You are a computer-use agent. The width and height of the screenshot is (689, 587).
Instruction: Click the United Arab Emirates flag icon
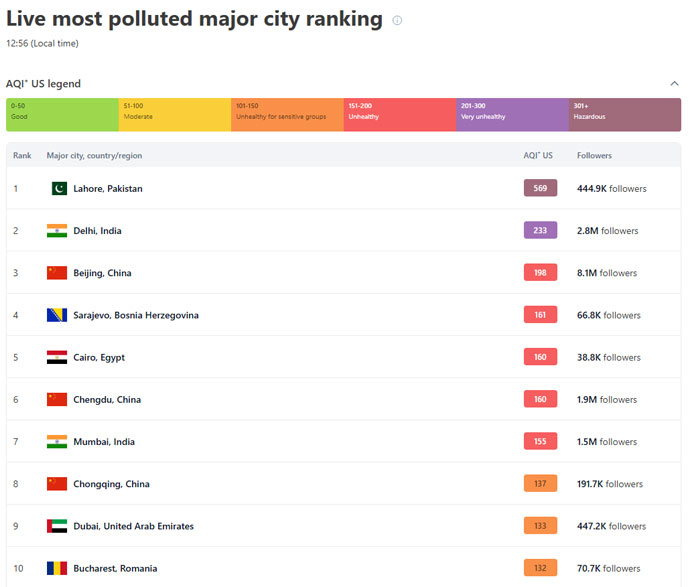(57, 526)
